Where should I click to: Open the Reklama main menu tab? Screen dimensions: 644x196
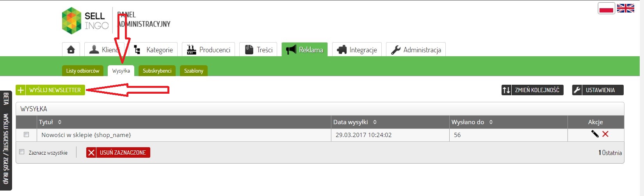[304, 50]
